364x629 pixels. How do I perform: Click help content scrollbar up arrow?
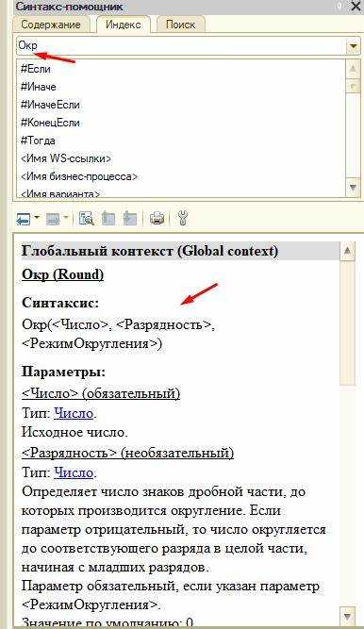348,252
